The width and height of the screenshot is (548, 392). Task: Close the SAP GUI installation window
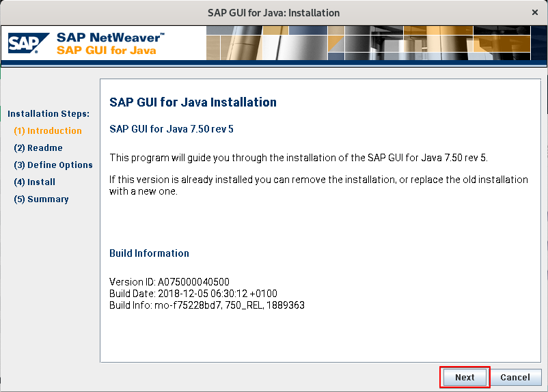click(535, 12)
